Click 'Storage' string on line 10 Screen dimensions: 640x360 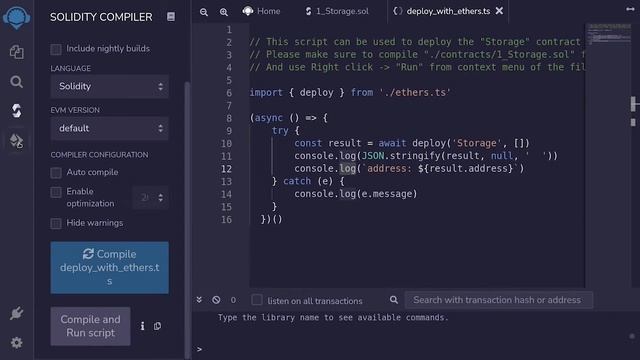coord(476,143)
